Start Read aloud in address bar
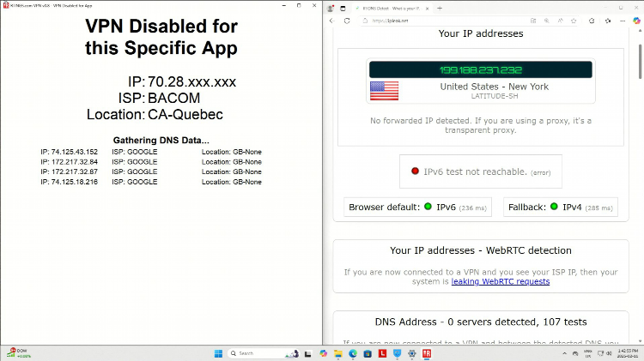644x361 pixels. coord(560,21)
